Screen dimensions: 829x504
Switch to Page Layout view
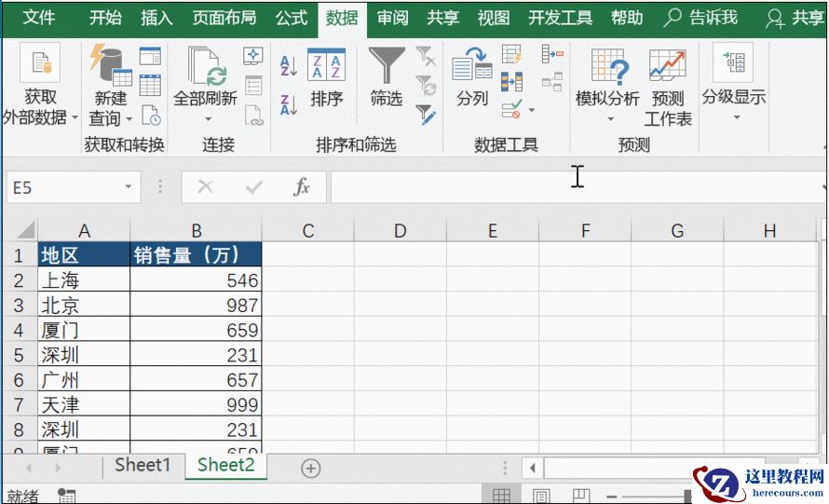tap(541, 496)
